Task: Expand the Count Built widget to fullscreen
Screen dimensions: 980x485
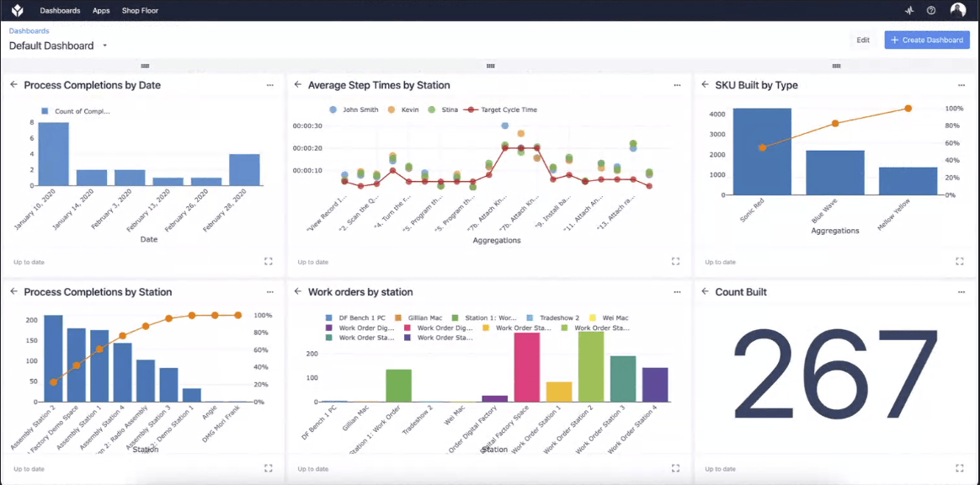Action: coord(960,468)
